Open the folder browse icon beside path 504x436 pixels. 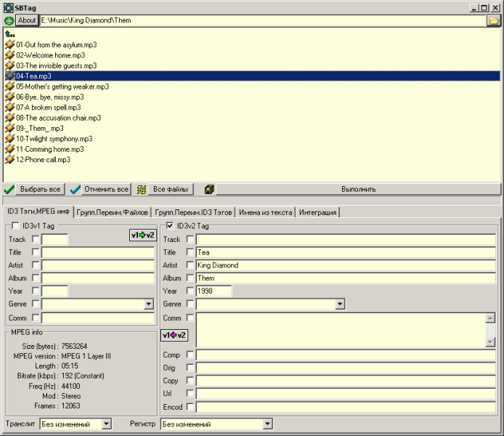[494, 21]
